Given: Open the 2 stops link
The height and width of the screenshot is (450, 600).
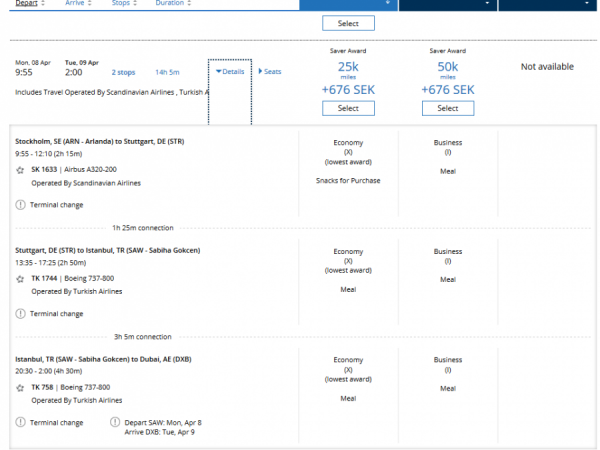Looking at the screenshot, I should (x=123, y=72).
